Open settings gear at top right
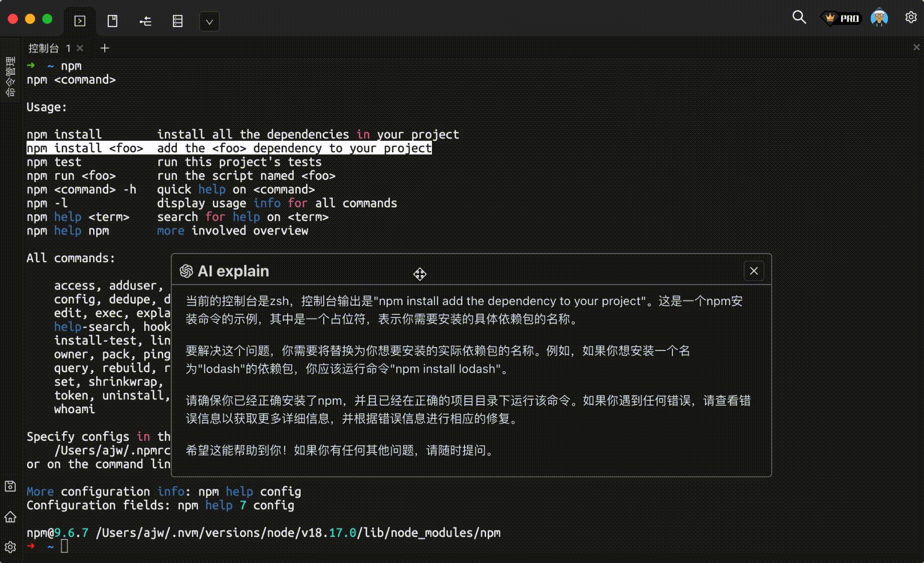The width and height of the screenshot is (924, 563). click(911, 18)
